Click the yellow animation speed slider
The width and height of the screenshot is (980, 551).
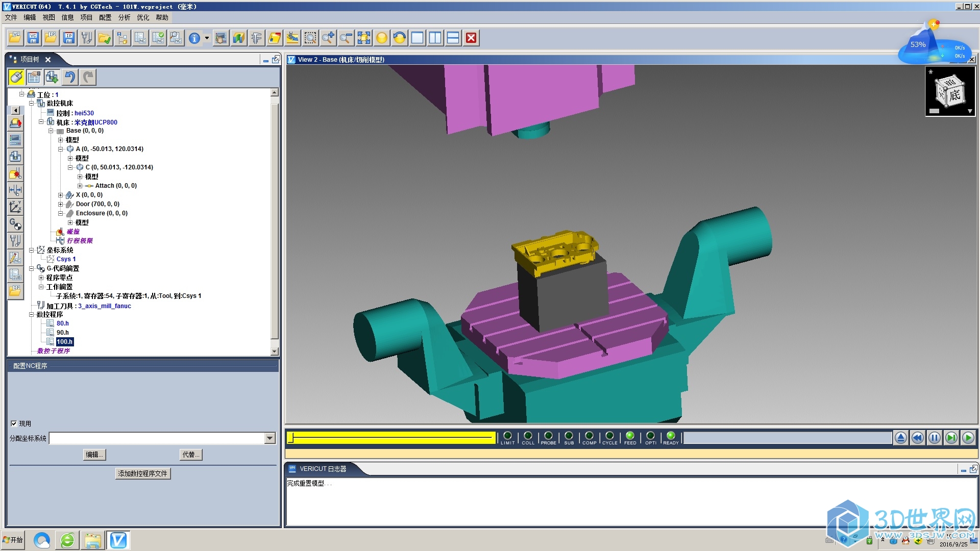[x=391, y=437]
